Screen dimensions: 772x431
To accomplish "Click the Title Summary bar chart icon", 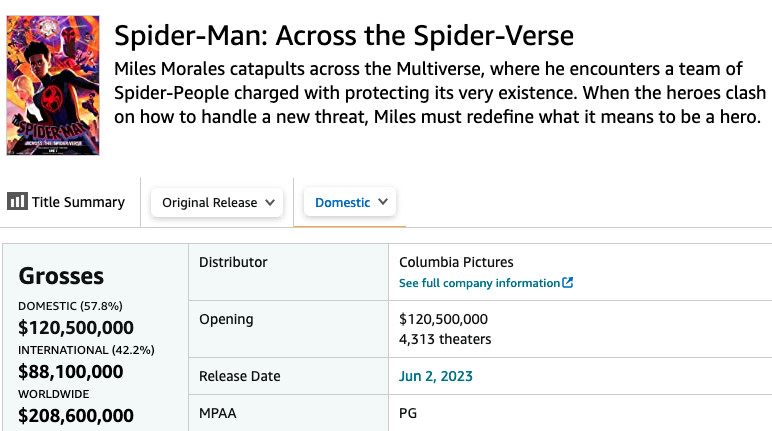I will [x=17, y=201].
